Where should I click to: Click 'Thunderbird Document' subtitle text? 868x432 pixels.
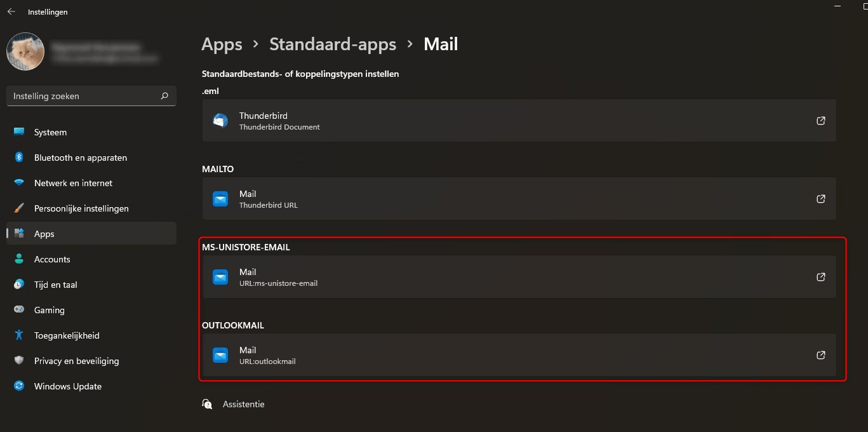coord(279,127)
